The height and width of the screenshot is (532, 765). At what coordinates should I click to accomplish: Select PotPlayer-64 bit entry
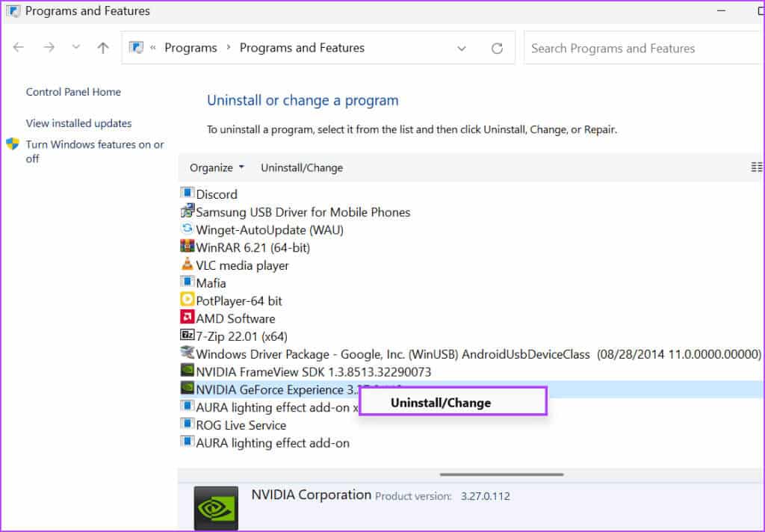239,300
